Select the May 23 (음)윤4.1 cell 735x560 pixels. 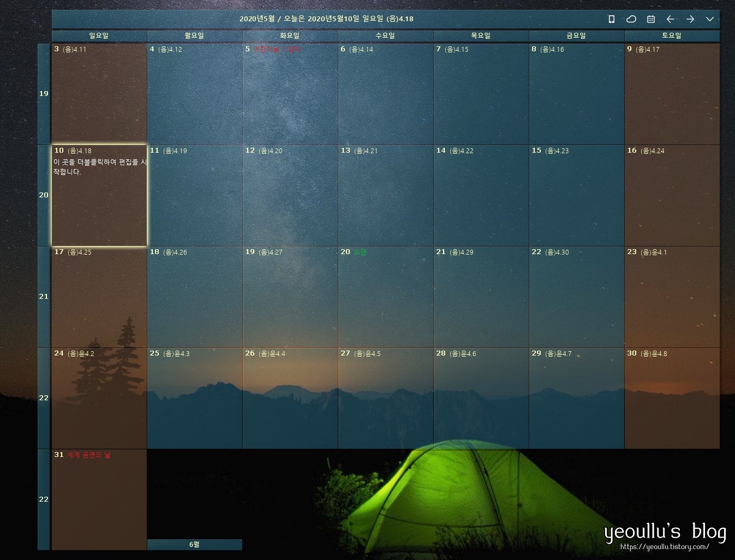pos(672,297)
